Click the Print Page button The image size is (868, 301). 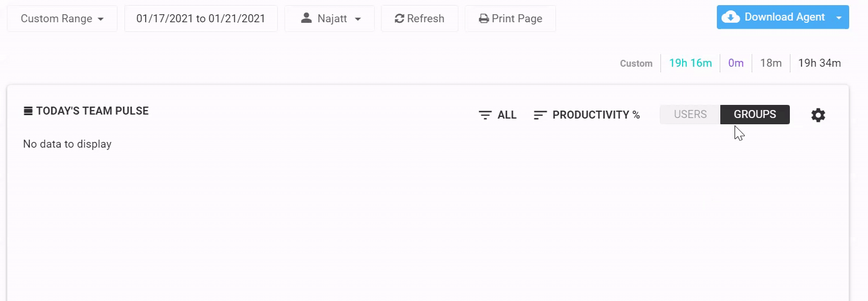coord(510,19)
